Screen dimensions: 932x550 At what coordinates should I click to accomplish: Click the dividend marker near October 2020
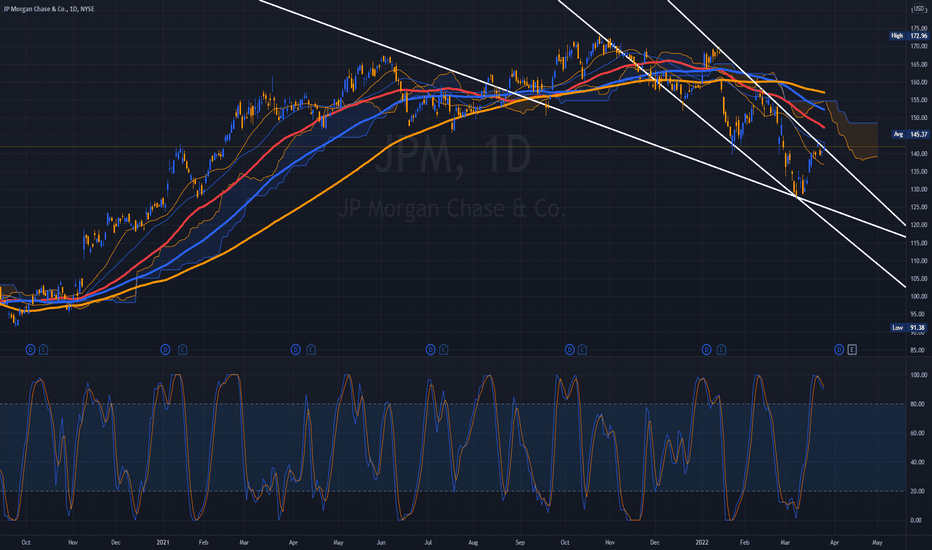point(30,350)
